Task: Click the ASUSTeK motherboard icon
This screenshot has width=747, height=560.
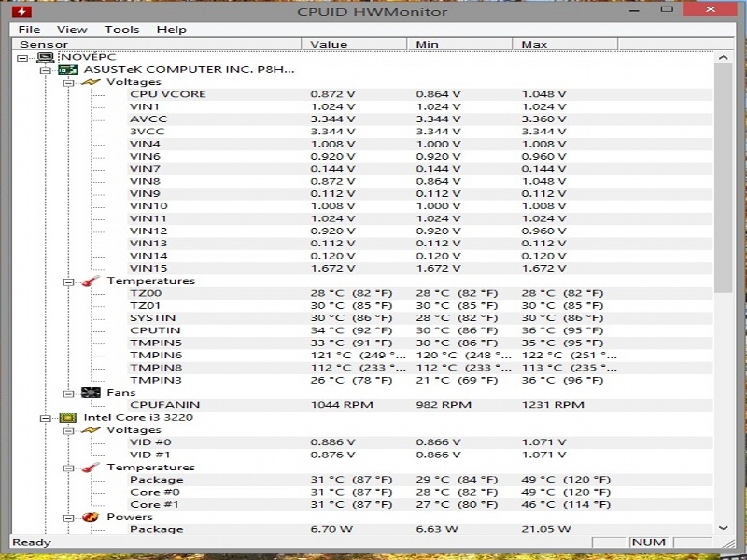Action: tap(67, 70)
